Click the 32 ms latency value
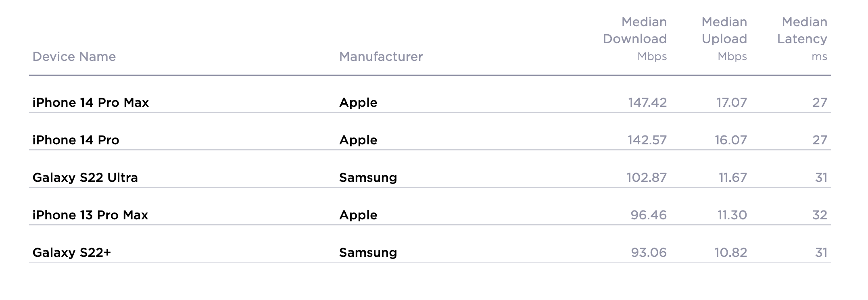868x300 pixels. pyautogui.click(x=820, y=215)
